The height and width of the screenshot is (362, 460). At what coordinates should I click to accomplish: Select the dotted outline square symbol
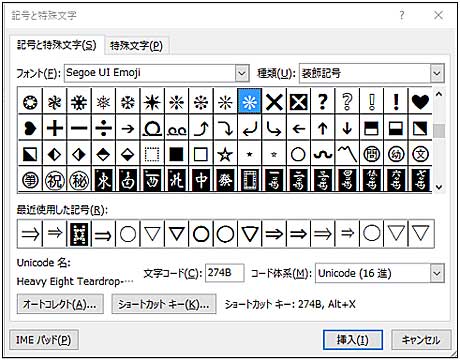pos(152,154)
